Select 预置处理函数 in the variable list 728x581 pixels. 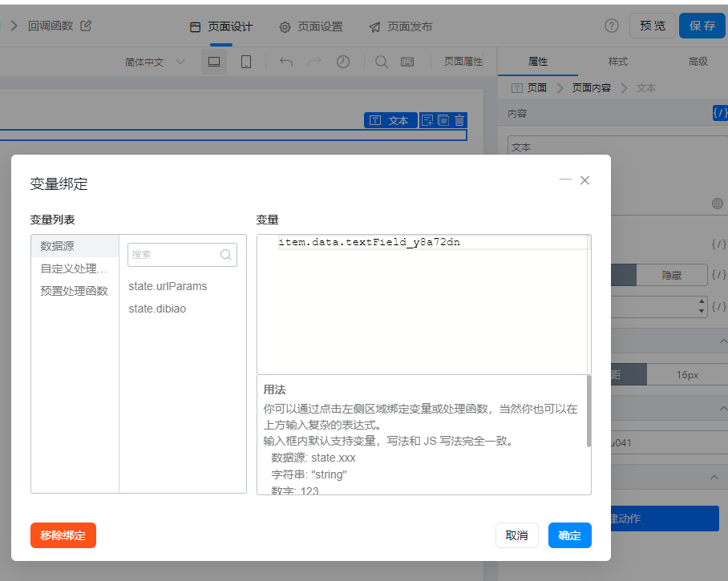[75, 290]
